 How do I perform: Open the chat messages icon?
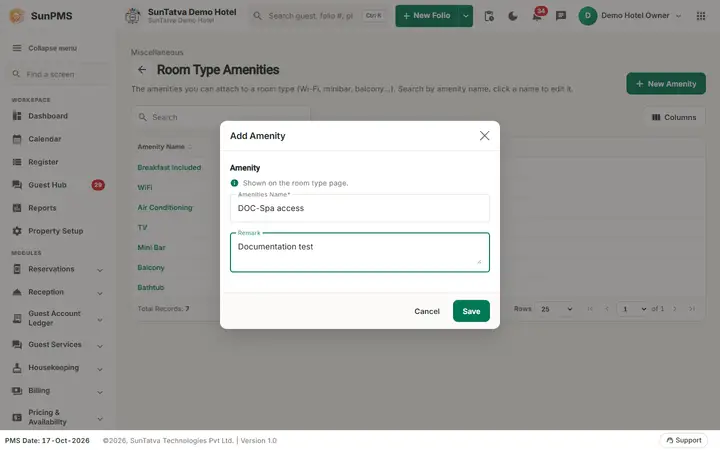(x=561, y=16)
